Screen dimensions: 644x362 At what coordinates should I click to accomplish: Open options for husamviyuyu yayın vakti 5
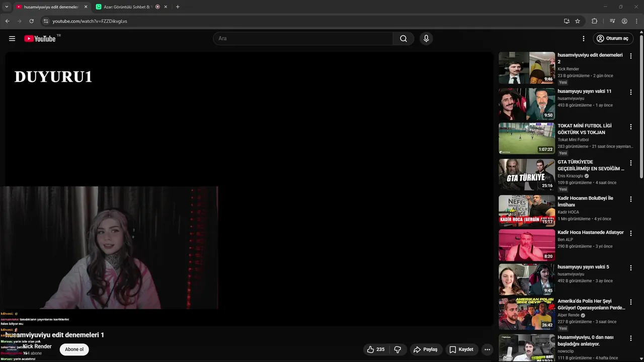pos(631,268)
